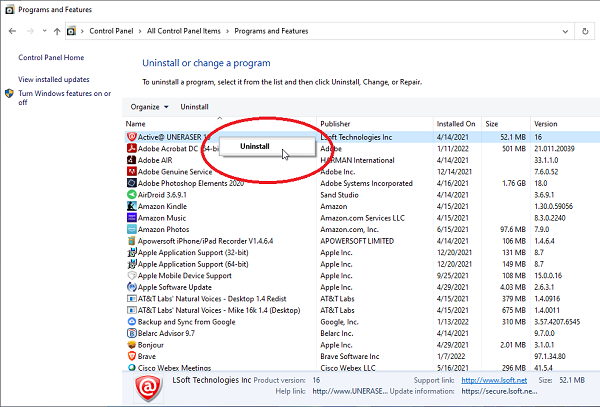Click the Adobe Photoshop Elements 2020 icon
This screenshot has width=600, height=407.
pyautogui.click(x=132, y=183)
